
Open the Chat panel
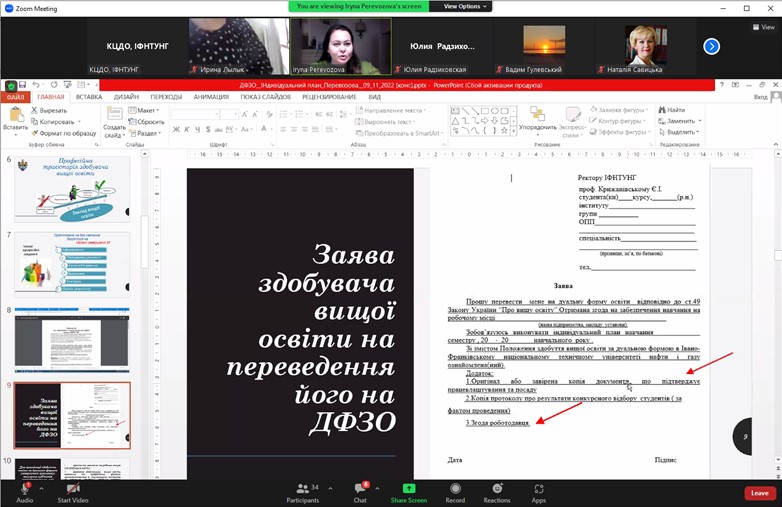tap(360, 488)
